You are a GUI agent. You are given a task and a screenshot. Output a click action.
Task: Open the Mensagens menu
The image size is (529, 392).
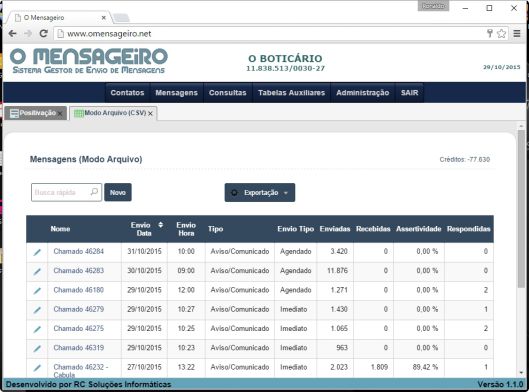click(x=176, y=93)
